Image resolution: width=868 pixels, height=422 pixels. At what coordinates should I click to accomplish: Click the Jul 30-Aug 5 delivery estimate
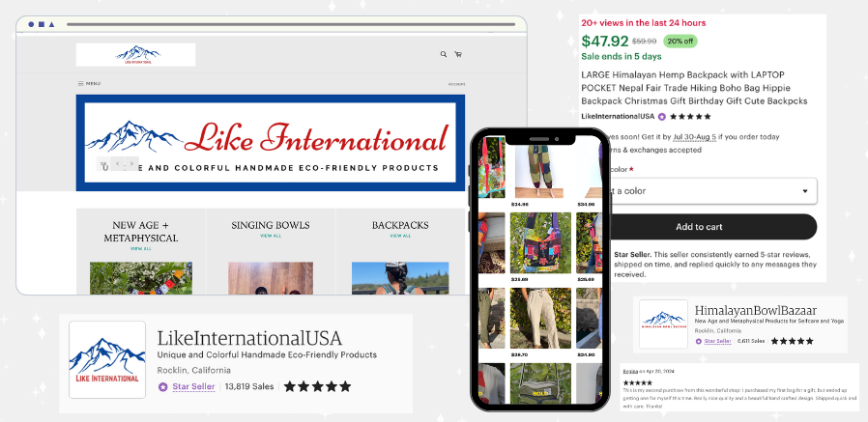(x=695, y=136)
